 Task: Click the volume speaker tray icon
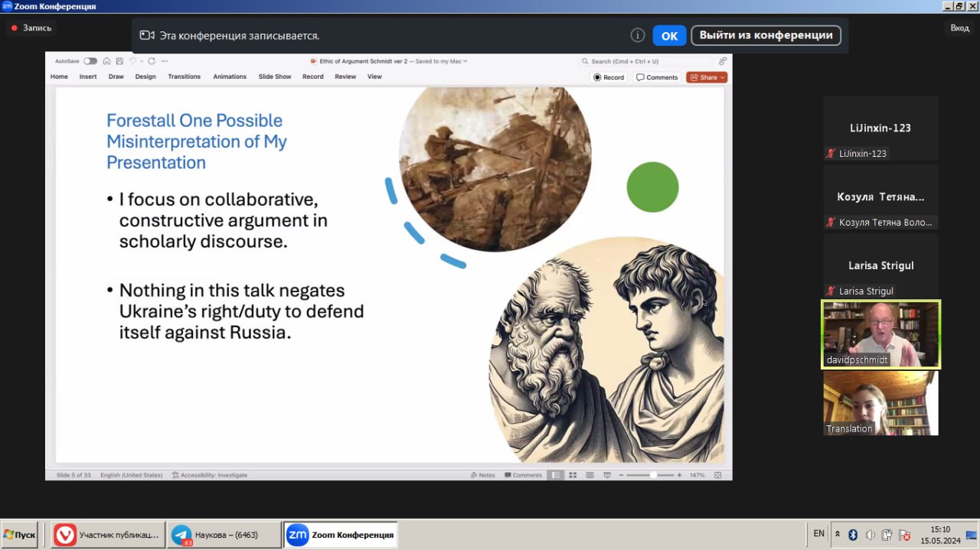click(x=870, y=535)
